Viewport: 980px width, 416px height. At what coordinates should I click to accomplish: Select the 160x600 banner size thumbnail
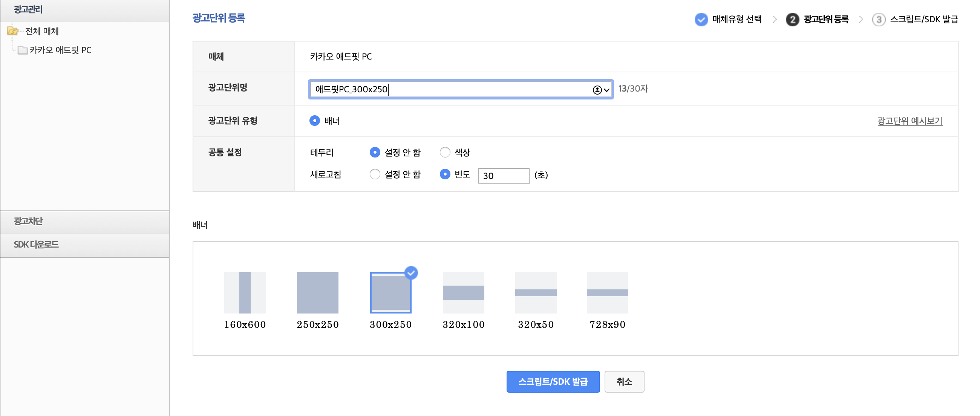[245, 292]
